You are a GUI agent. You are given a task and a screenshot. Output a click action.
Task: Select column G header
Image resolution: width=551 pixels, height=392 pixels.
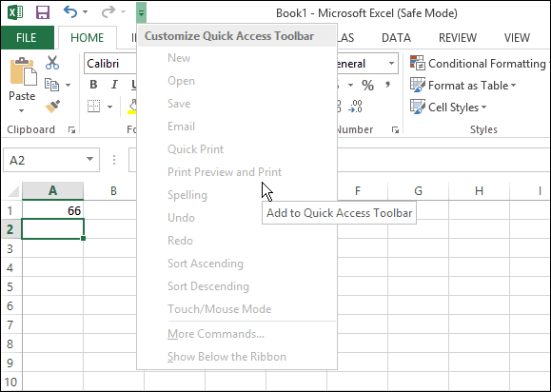click(418, 190)
